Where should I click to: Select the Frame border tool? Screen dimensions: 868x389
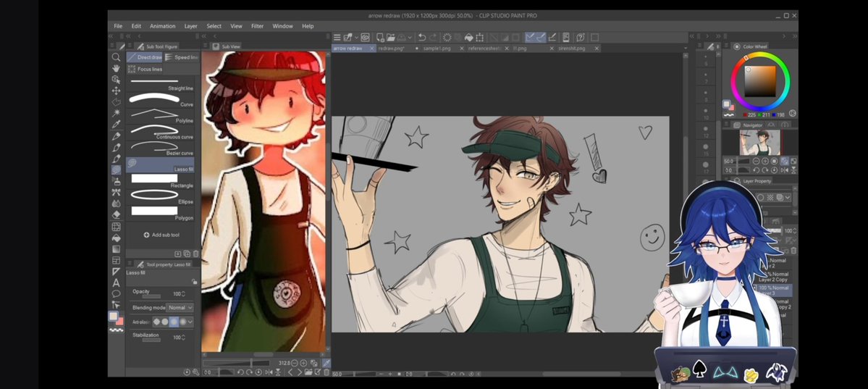(116, 260)
